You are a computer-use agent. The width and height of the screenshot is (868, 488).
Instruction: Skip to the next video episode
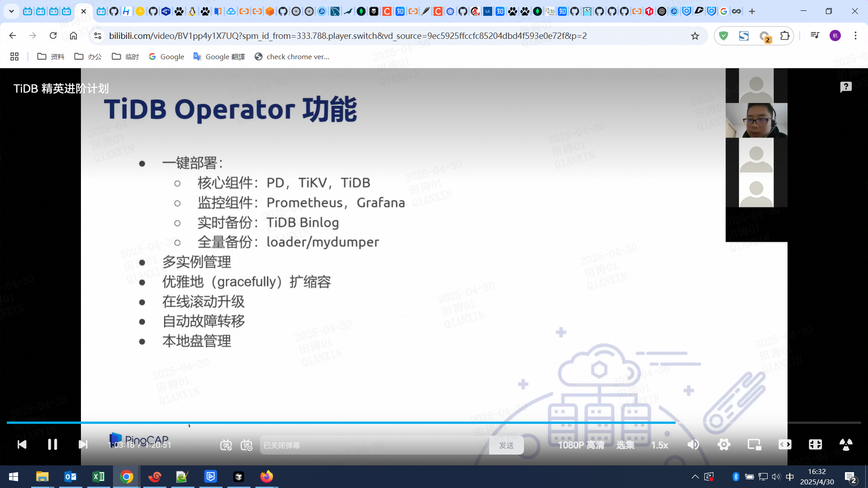[x=83, y=445]
